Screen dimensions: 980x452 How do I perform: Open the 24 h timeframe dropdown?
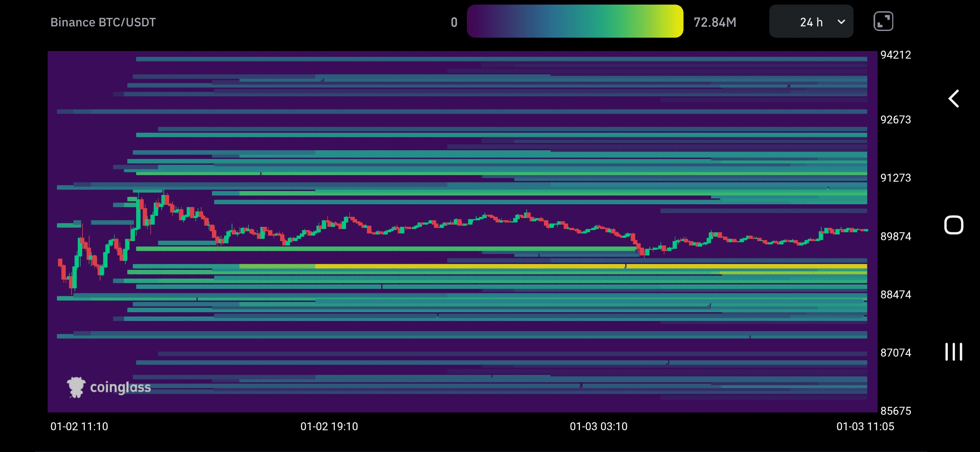pyautogui.click(x=811, y=22)
